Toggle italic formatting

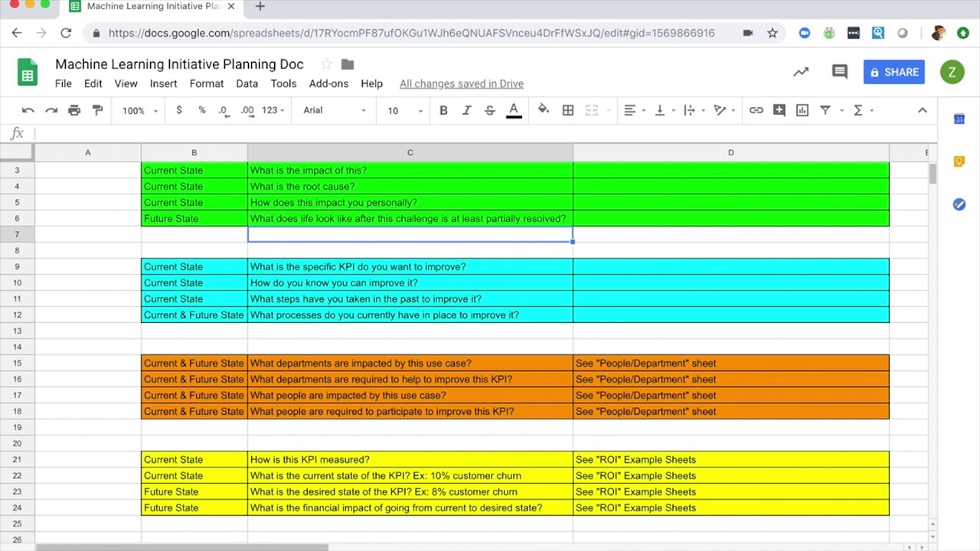[466, 110]
